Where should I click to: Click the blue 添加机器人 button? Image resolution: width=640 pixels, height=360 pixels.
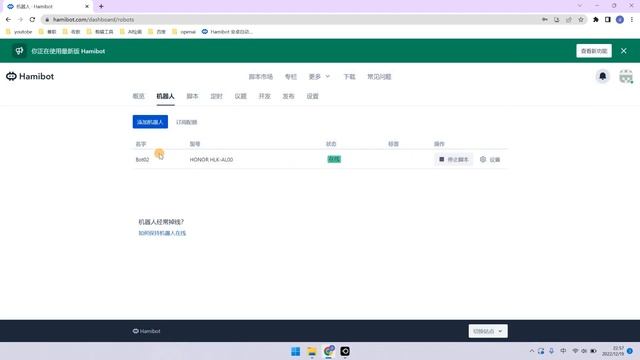(150, 122)
